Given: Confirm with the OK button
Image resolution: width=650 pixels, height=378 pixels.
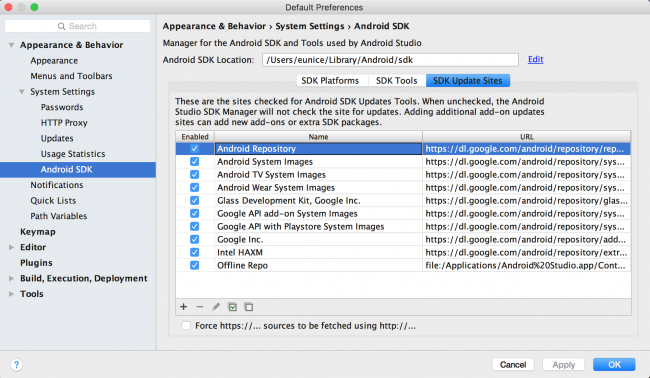Looking at the screenshot, I should (614, 364).
